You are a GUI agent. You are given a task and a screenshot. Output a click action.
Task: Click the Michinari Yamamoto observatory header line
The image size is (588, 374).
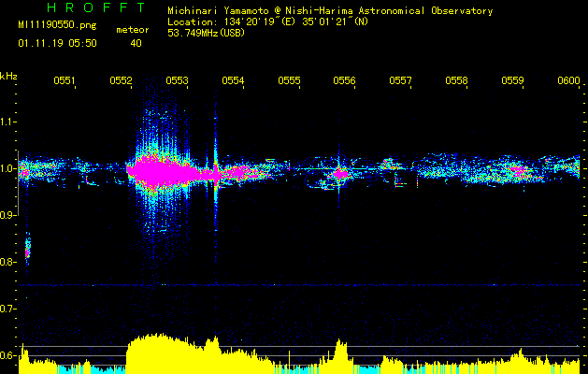pos(330,11)
